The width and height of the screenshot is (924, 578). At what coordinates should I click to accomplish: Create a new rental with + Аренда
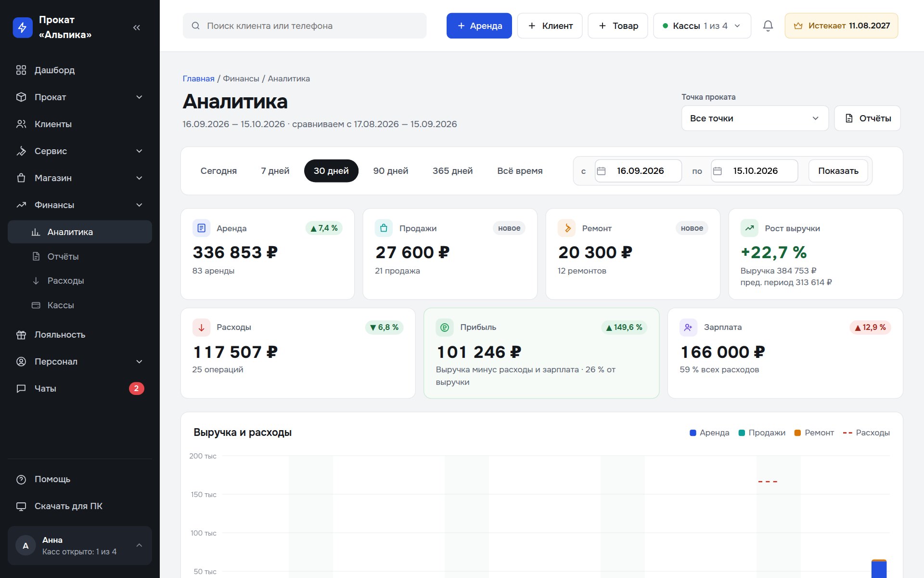[x=479, y=26]
